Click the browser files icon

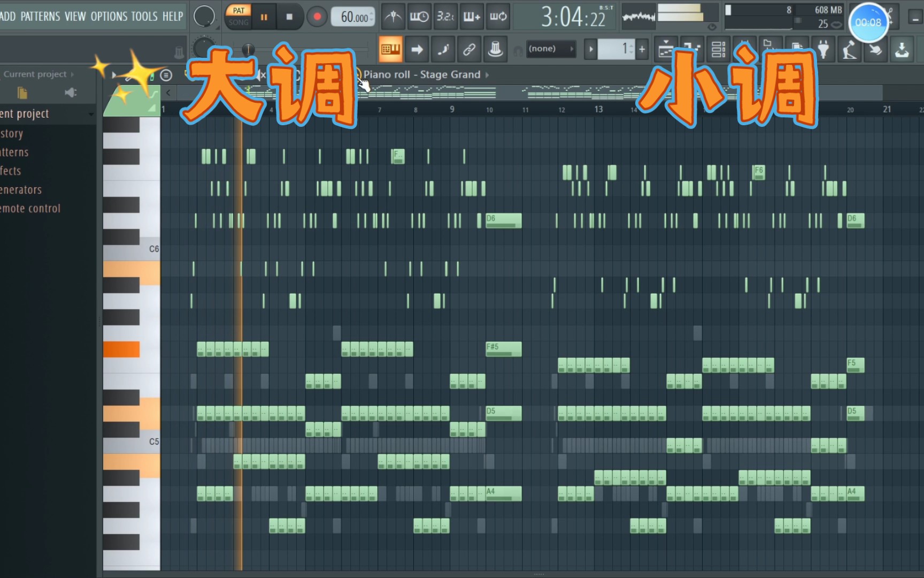22,93
